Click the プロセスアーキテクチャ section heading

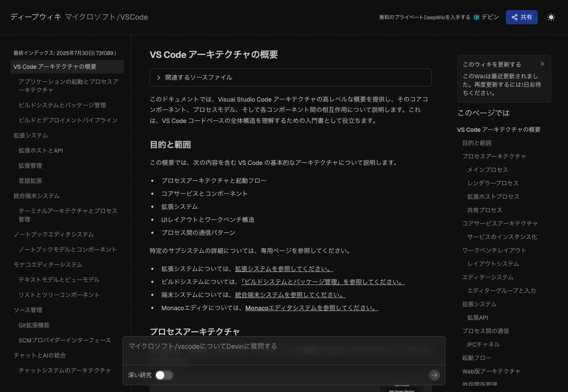pos(195,332)
